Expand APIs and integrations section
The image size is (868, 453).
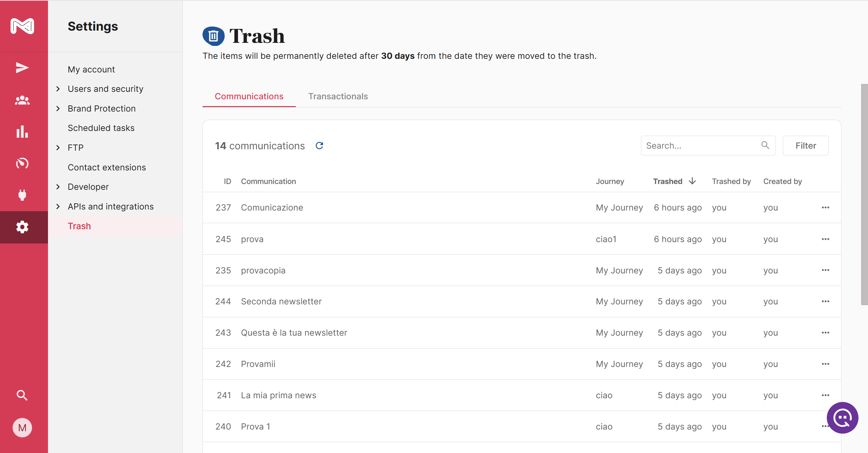coord(58,206)
